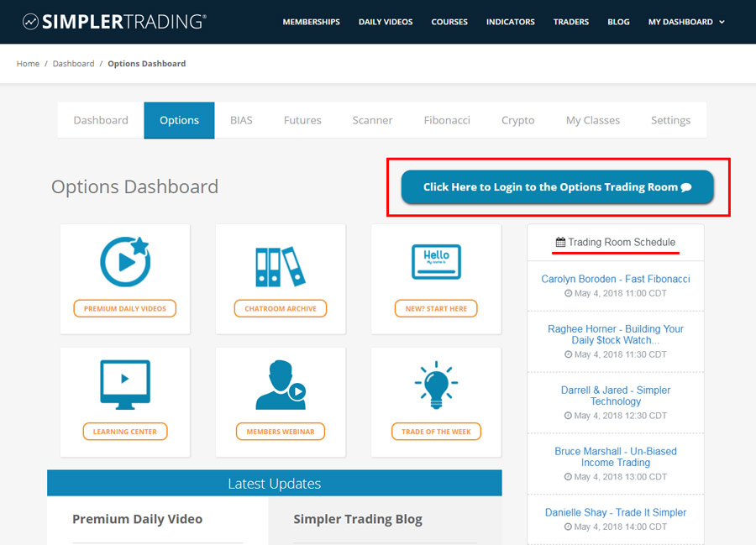
Task: Open Raghee Horner Daily Stock Watch link
Action: 615,334
